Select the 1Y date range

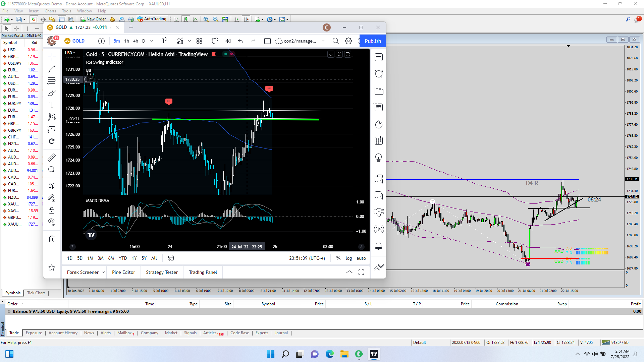(134, 258)
